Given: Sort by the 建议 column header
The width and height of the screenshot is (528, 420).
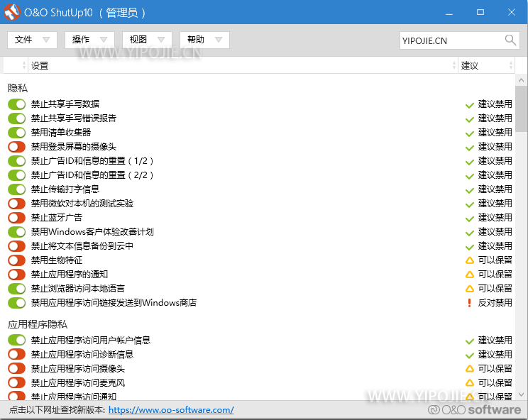Looking at the screenshot, I should click(486, 65).
